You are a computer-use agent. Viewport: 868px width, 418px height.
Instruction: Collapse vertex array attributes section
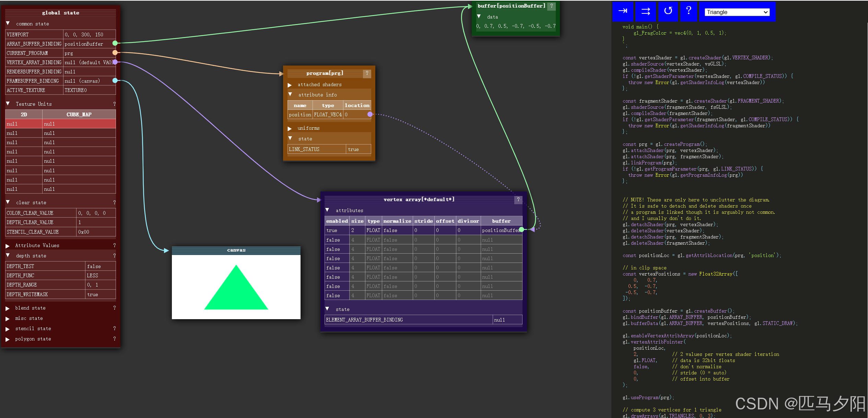[327, 210]
